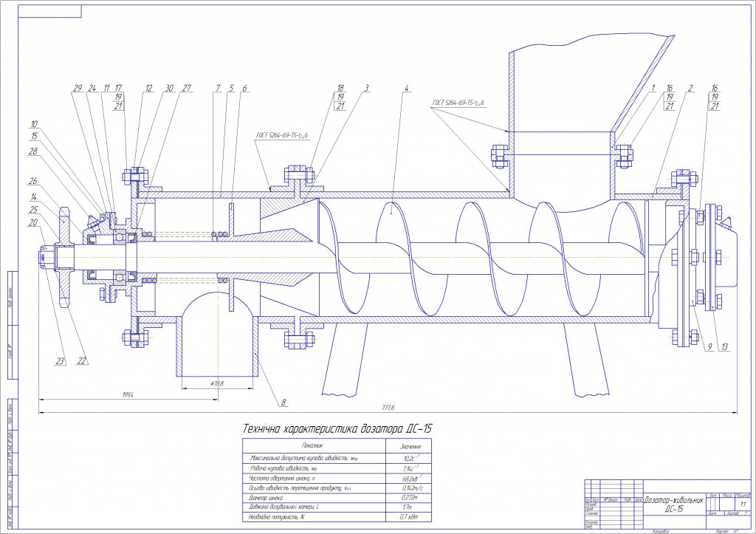756x534 pixels.
Task: Click the value 0,272м in the table
Action: coord(409,498)
